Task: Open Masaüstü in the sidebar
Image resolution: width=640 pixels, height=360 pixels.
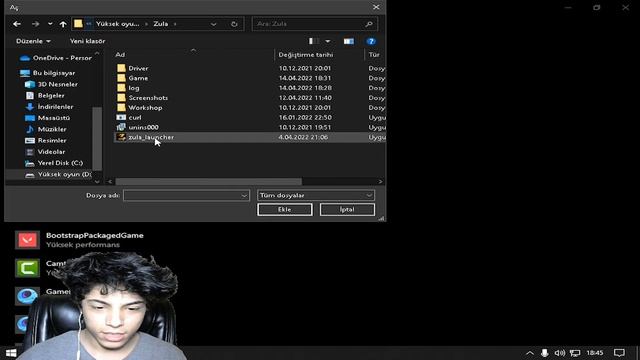Action: [47, 118]
